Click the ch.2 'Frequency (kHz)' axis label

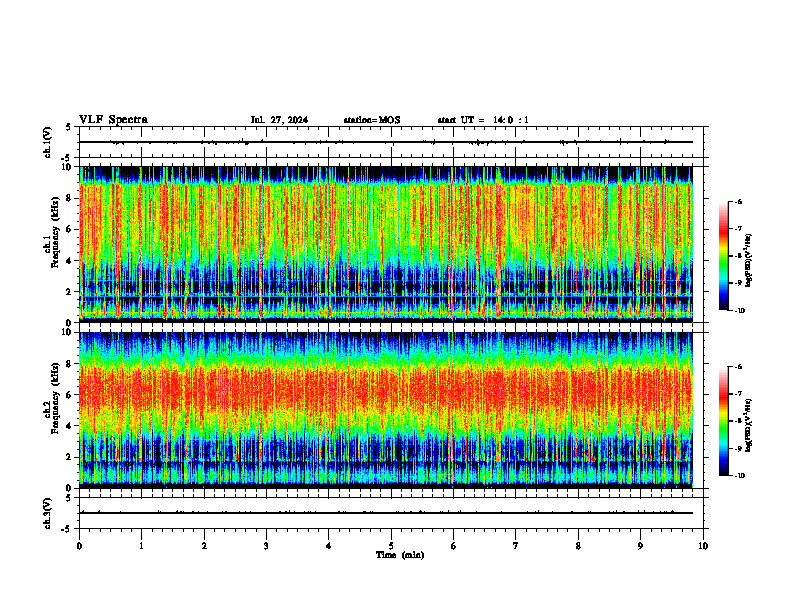tap(55, 398)
